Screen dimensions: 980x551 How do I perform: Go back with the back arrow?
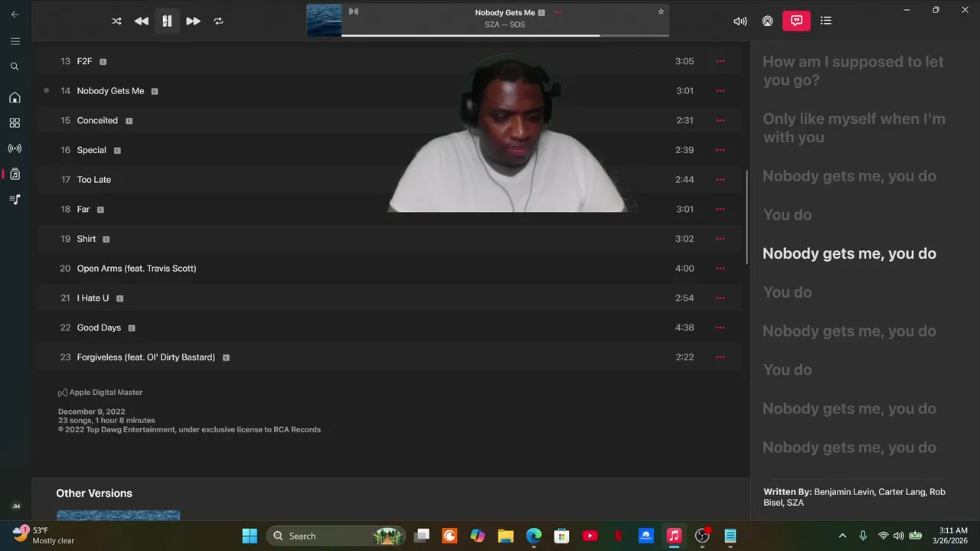pyautogui.click(x=15, y=14)
